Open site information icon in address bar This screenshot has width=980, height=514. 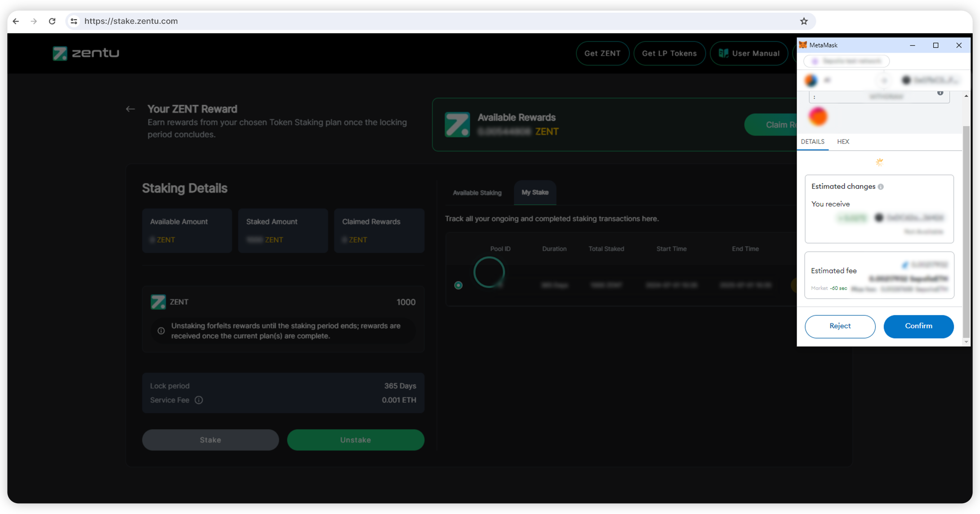coord(74,21)
